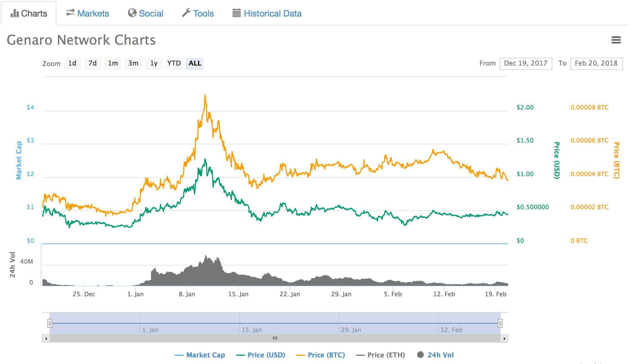Click the '$2.00' USD axis label

(525, 108)
